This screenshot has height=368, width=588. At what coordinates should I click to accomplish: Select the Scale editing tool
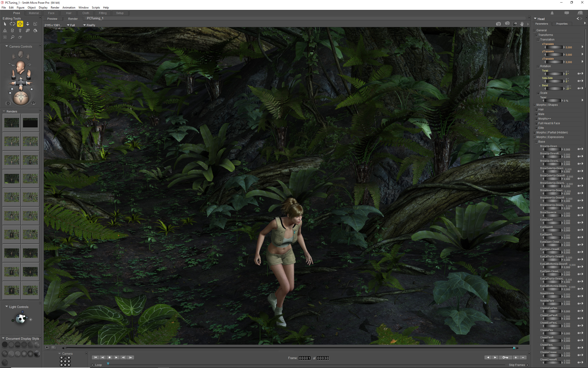(35, 24)
